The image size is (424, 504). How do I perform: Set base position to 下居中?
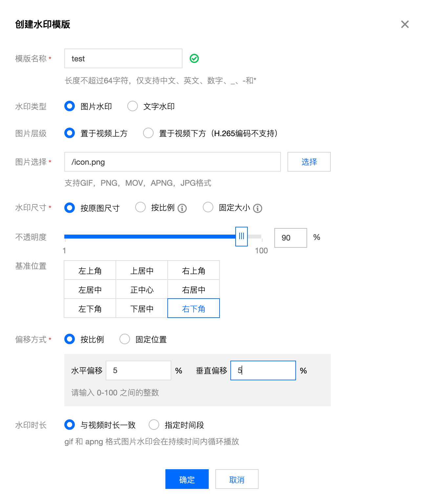coord(142,308)
